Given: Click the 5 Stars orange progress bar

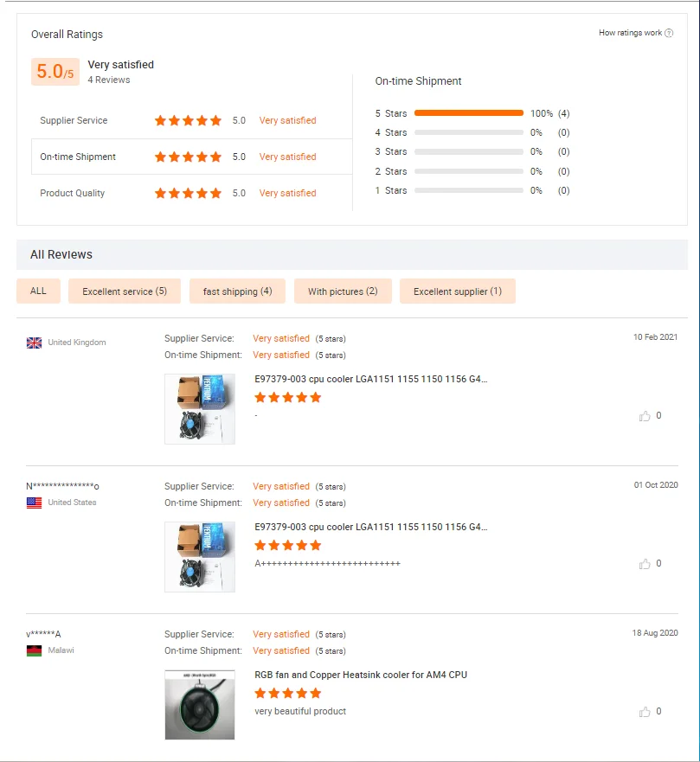Looking at the screenshot, I should pyautogui.click(x=469, y=113).
